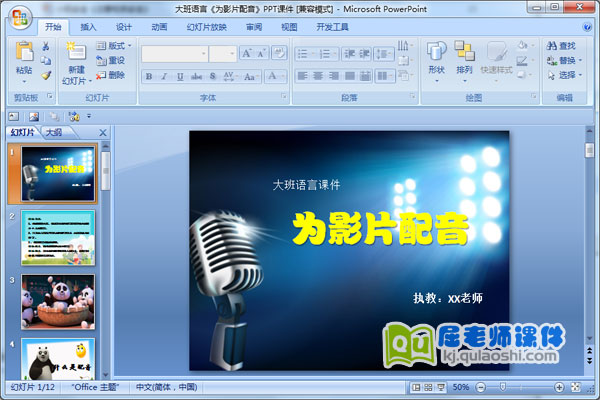Viewport: 600px width, 400px height.
Task: Click the Numbering list icon
Action: pos(325,54)
